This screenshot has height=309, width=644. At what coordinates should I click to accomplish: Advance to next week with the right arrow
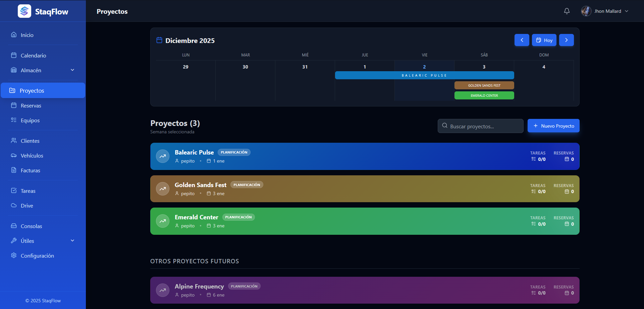pyautogui.click(x=566, y=40)
